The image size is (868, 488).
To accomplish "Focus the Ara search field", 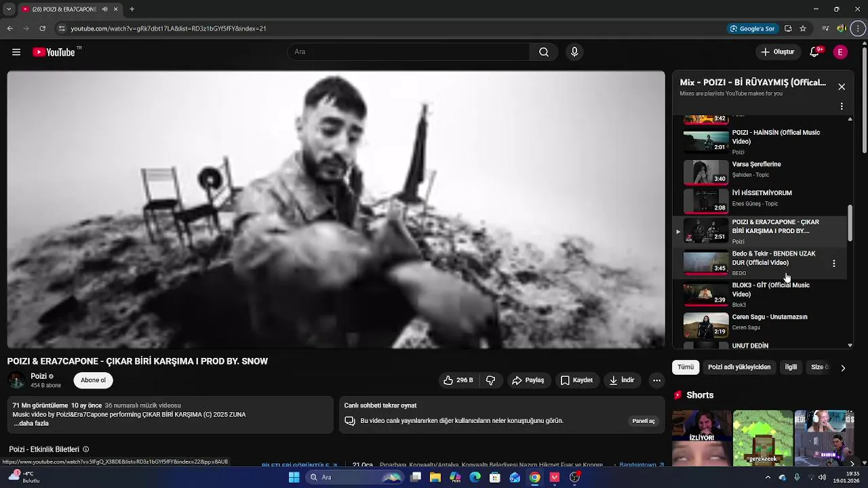I will [408, 52].
